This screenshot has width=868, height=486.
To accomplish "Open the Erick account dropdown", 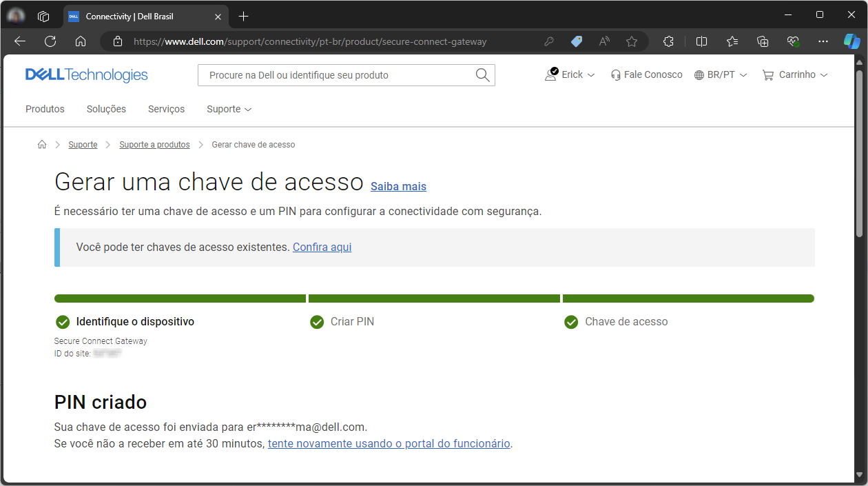I will pyautogui.click(x=569, y=74).
